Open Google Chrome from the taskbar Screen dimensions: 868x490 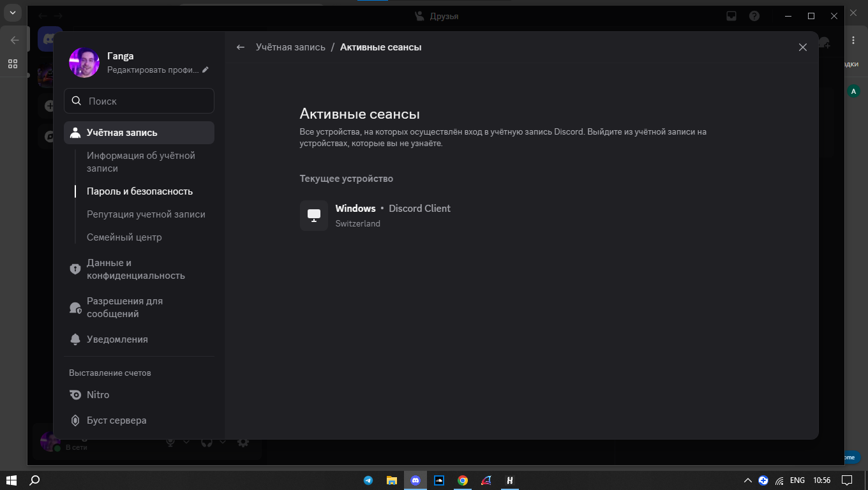tap(463, 480)
